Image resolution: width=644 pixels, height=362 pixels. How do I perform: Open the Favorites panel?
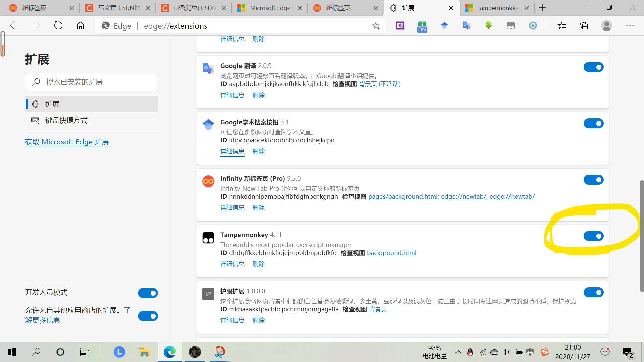click(x=562, y=26)
